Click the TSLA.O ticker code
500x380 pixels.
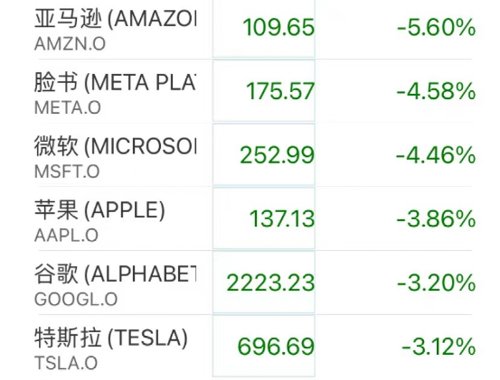[66, 363]
